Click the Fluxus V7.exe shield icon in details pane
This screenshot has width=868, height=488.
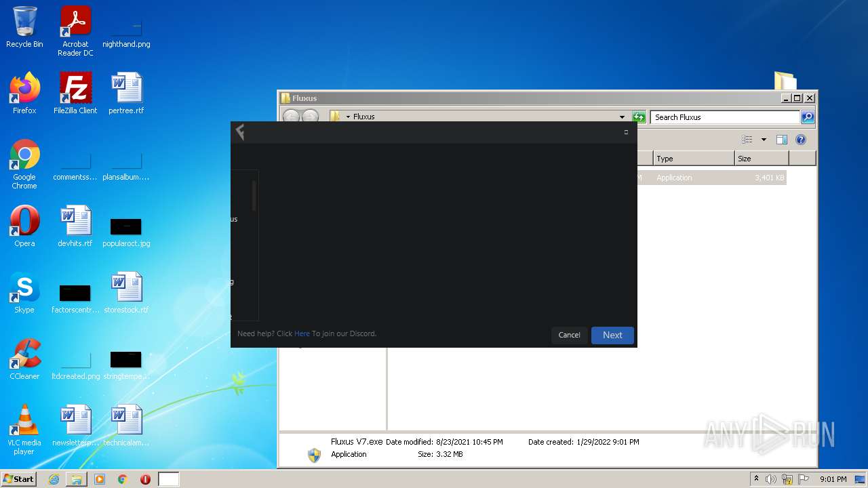coord(314,455)
